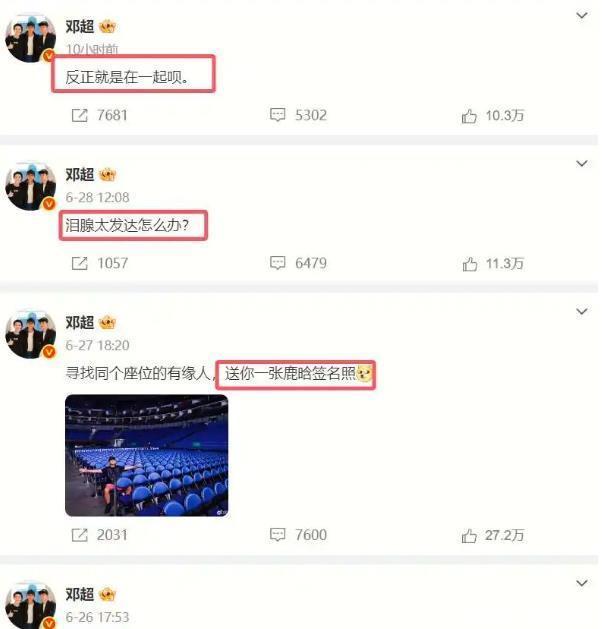Open post text 反正就是在一起呗。

pos(127,77)
